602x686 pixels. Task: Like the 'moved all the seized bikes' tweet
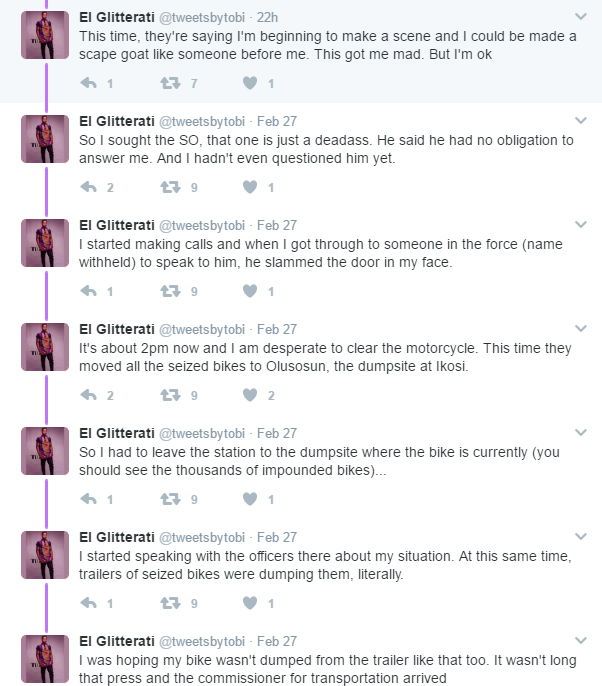(x=249, y=395)
